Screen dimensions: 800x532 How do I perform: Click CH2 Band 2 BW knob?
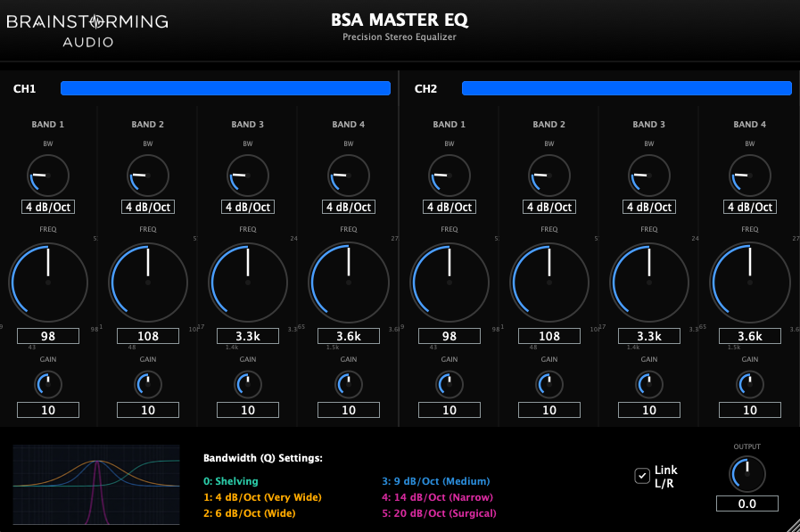click(549, 176)
